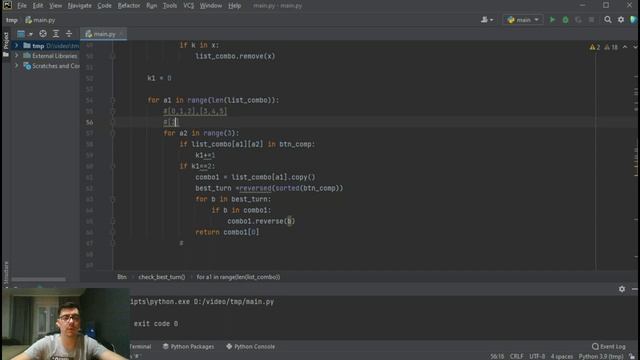
Task: Open the Terminal tool window tab
Action: coord(140,347)
